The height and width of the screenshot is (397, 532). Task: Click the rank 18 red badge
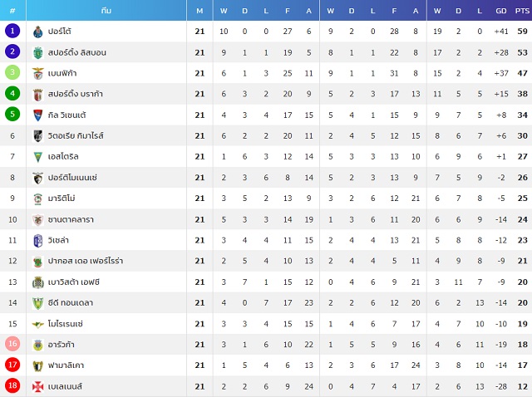[x=12, y=385]
